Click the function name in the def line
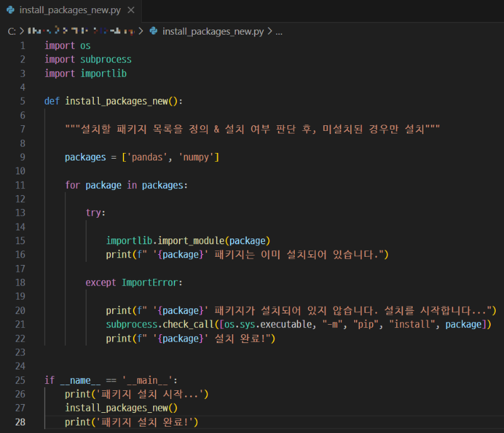This screenshot has height=433, width=504. 117,101
